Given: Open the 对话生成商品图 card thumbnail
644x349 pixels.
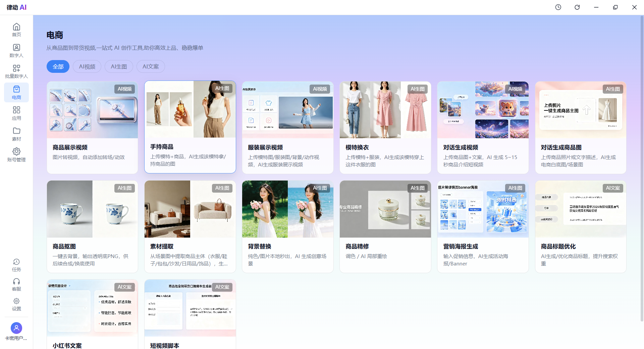Looking at the screenshot, I should tap(581, 110).
